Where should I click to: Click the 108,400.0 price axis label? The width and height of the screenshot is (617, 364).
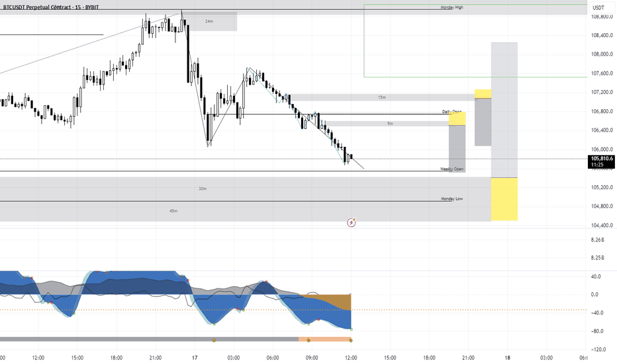(602, 36)
